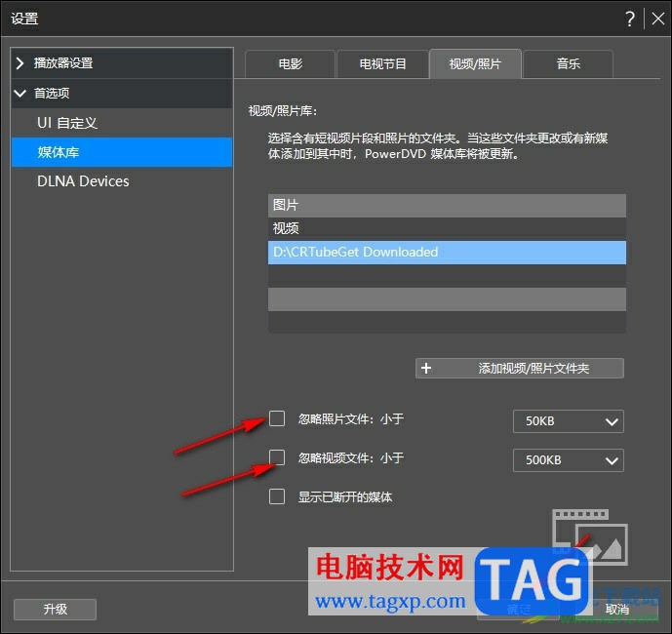Expand the 播放器设置 section
Viewport: 672px width, 634px height.
pos(122,63)
